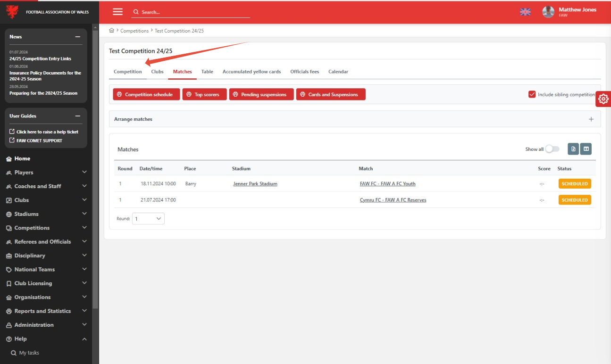Open Matthew Jones profile avatar
This screenshot has height=364, width=611.
click(x=548, y=12)
